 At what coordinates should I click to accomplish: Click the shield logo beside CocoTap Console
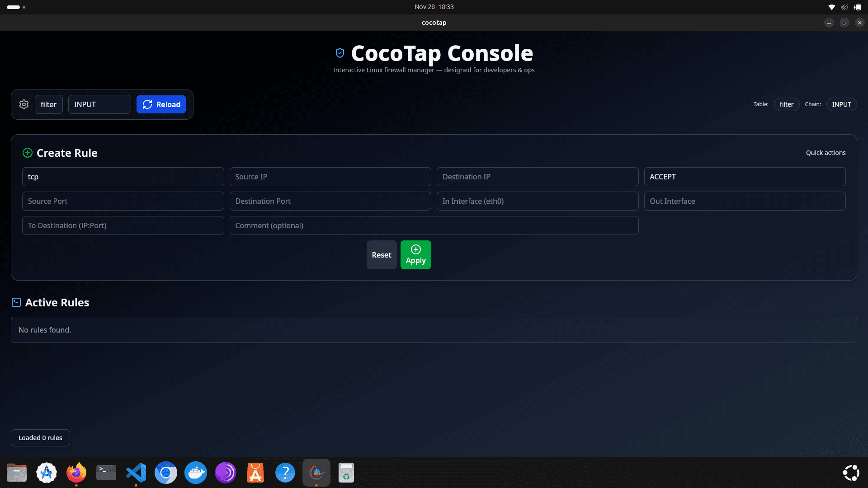(x=340, y=53)
